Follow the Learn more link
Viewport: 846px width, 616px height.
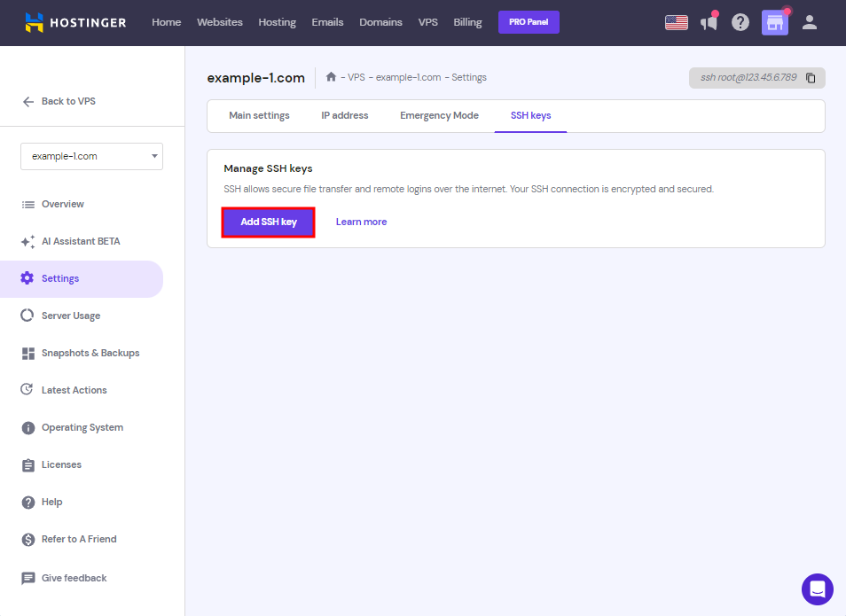coord(361,222)
